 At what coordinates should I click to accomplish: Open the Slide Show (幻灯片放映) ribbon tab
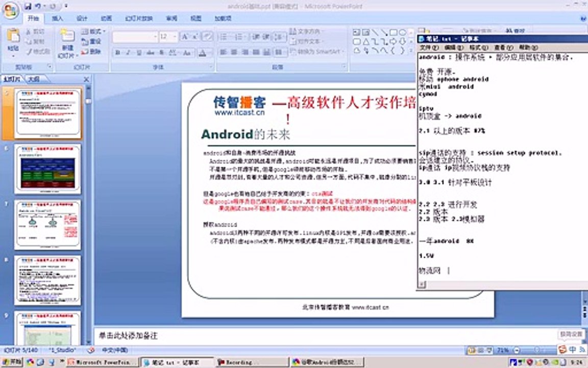click(x=139, y=18)
